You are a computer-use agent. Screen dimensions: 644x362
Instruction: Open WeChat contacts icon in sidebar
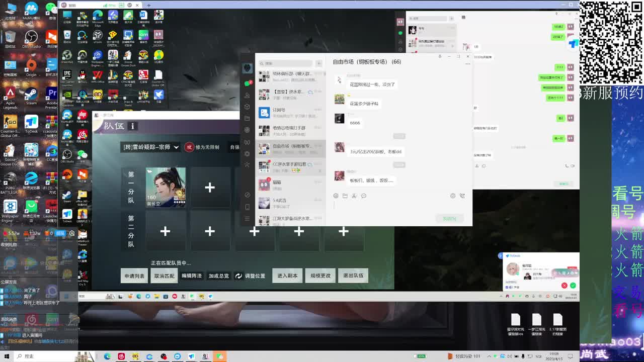[x=247, y=95]
